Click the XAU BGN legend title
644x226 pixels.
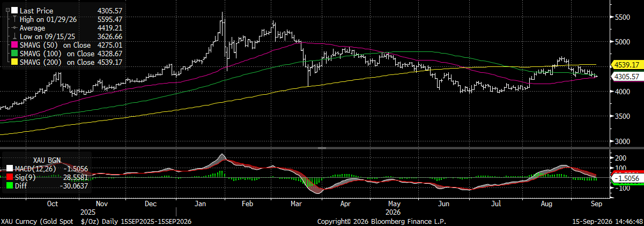[46, 160]
